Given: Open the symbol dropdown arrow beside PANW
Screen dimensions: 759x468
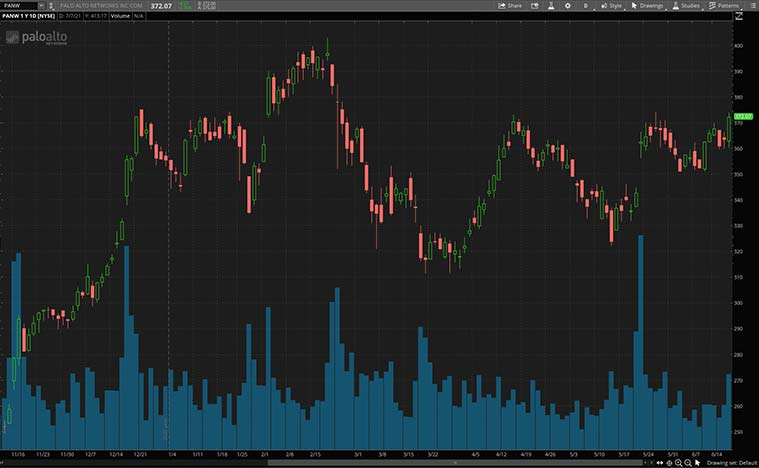Looking at the screenshot, I should tap(41, 6).
